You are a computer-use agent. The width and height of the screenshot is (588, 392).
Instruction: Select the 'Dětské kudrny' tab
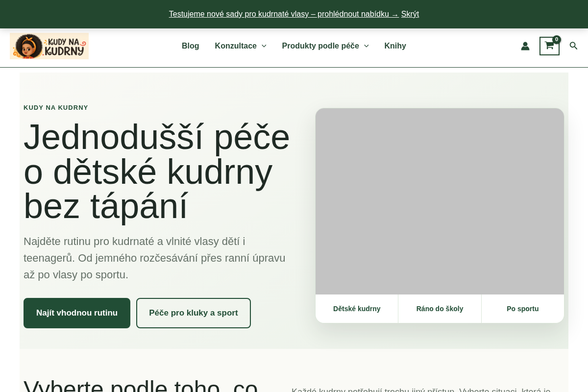tap(357, 309)
